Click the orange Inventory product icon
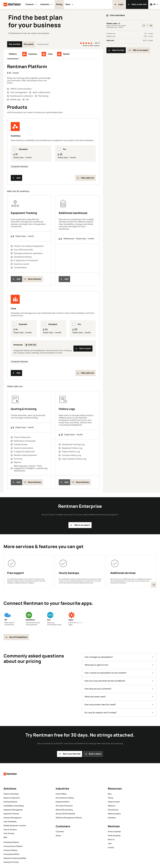The image size is (160, 868). [x=15, y=126]
